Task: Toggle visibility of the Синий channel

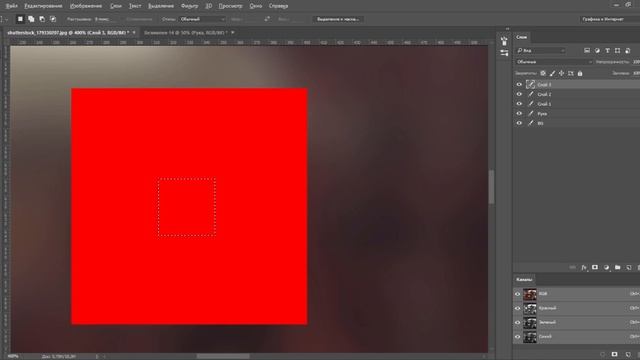Action: pos(518,337)
